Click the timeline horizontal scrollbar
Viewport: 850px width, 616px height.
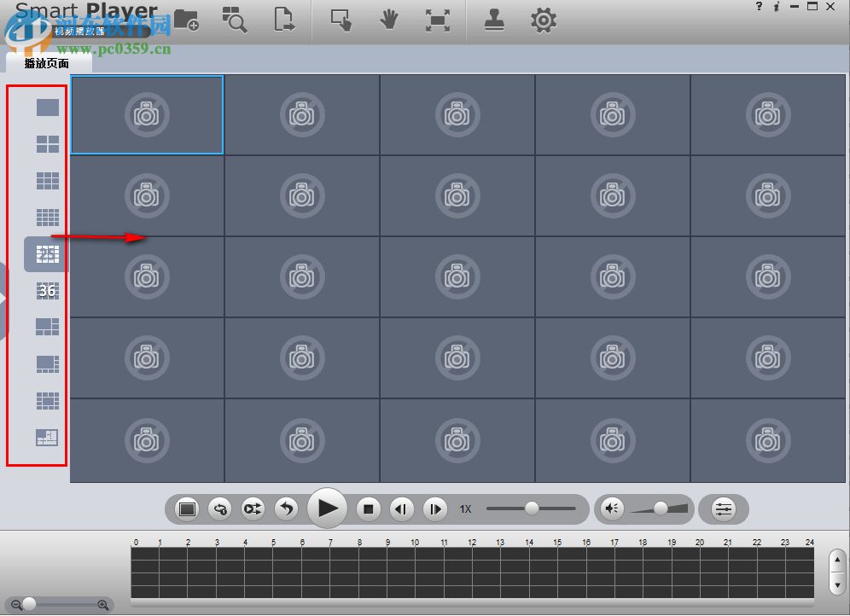click(x=472, y=602)
